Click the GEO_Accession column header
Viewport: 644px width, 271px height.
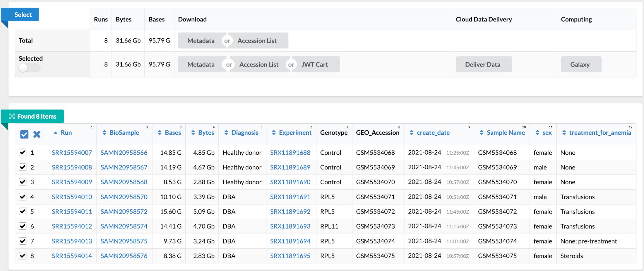378,133
